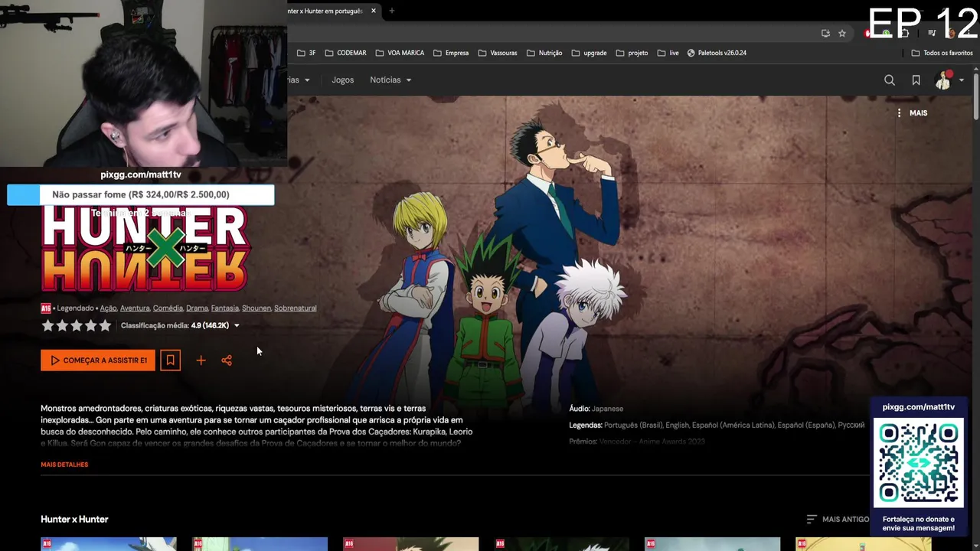980x551 pixels.
Task: Click the pixgg donation QR code
Action: [x=919, y=464]
